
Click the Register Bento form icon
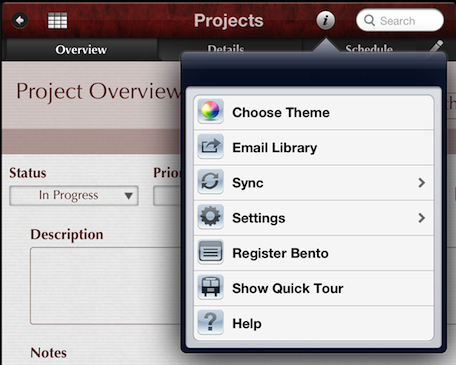tap(210, 252)
